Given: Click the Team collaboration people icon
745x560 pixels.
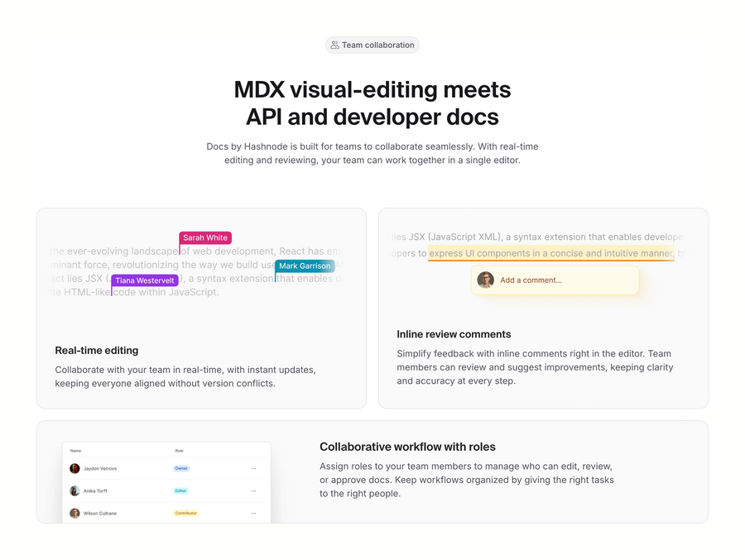Looking at the screenshot, I should coord(334,45).
